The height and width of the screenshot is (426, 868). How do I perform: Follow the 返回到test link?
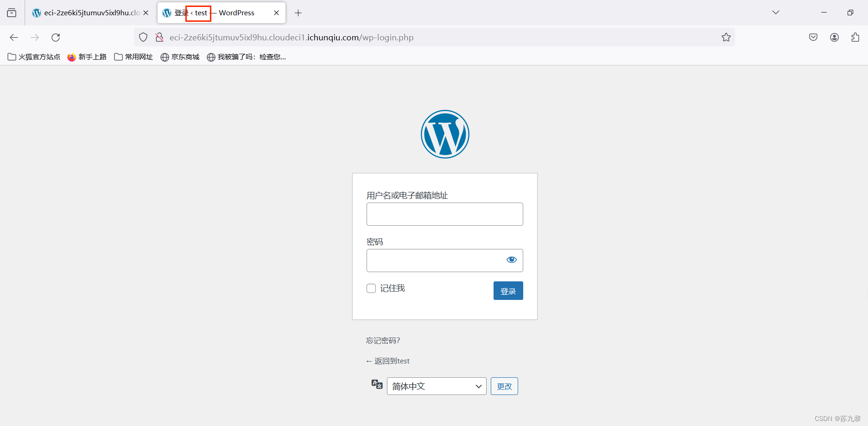(x=388, y=361)
